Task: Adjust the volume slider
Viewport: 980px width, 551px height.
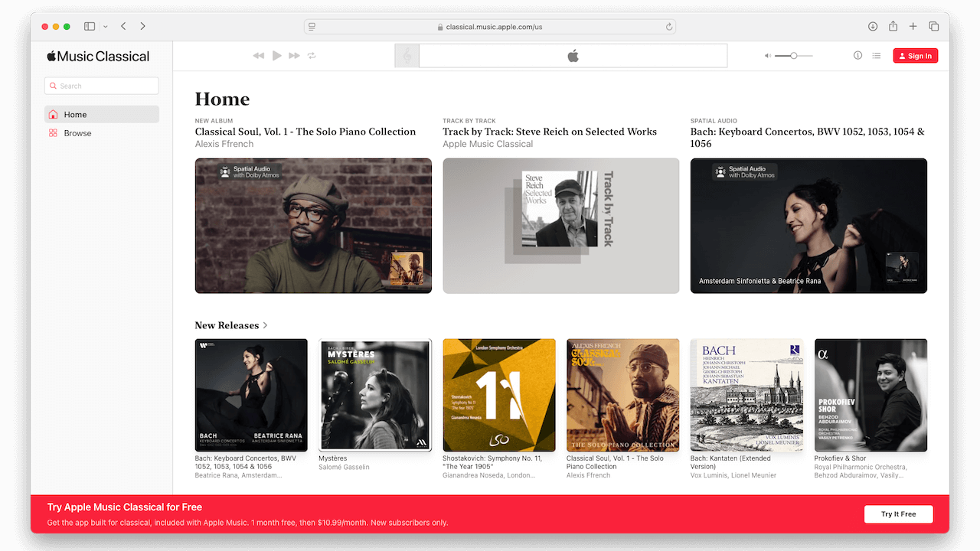Action: pos(793,56)
